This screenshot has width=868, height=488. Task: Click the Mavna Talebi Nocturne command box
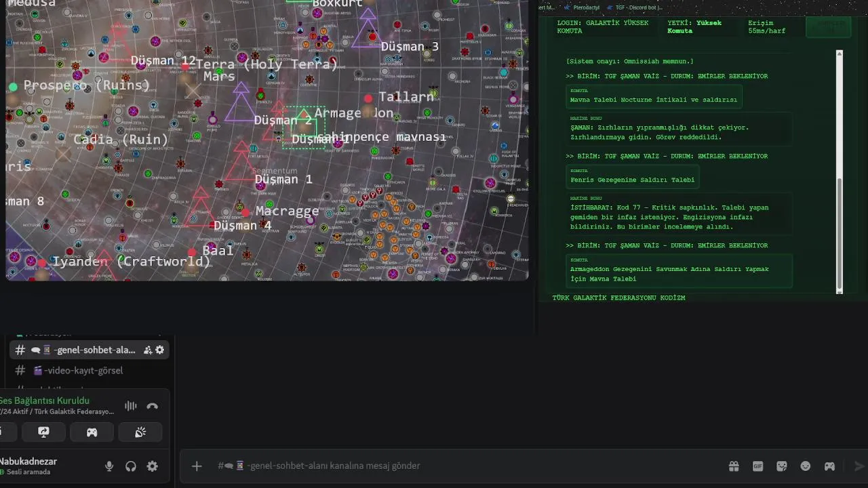point(654,96)
